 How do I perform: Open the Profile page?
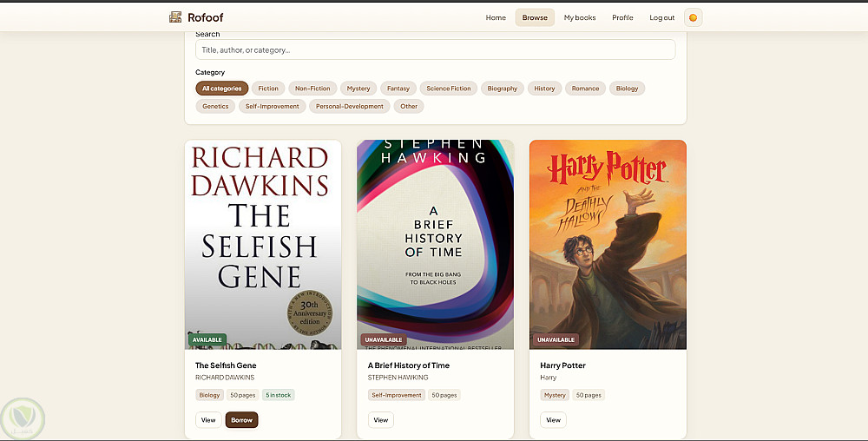tap(622, 17)
